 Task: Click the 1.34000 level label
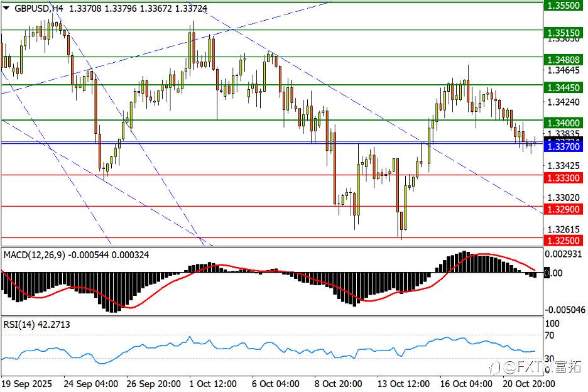coord(562,123)
